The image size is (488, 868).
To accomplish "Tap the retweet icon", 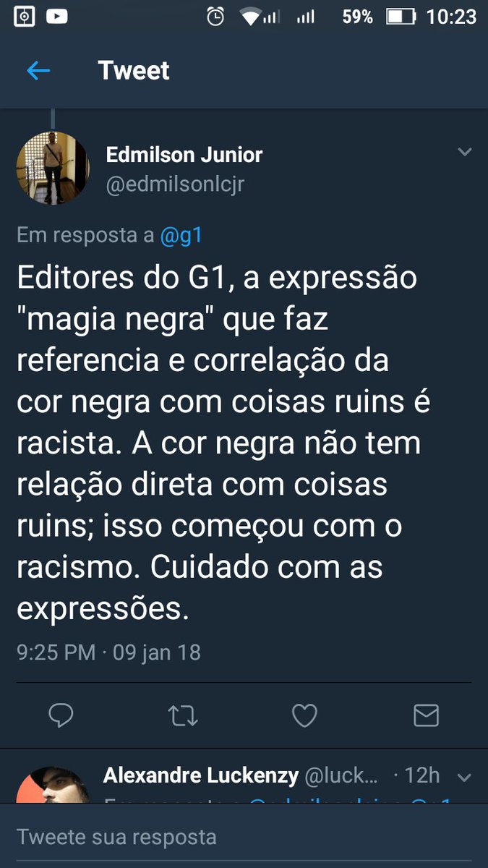I will [x=182, y=716].
